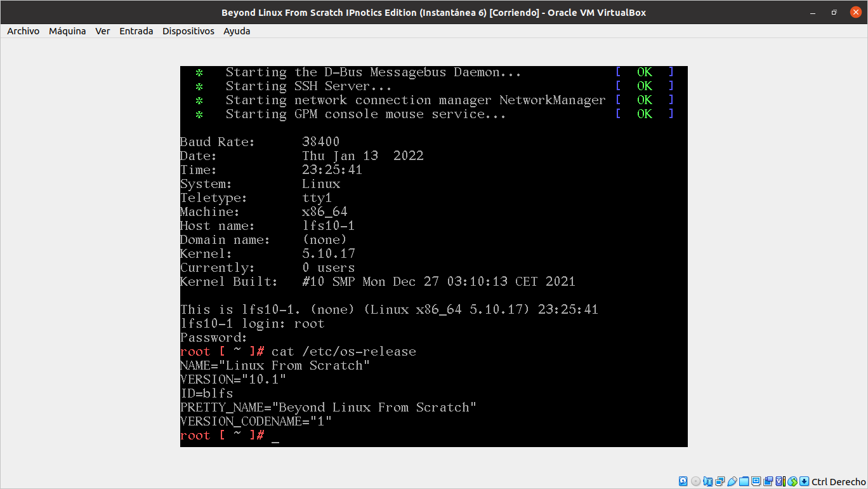This screenshot has height=489, width=868.
Task: Click the 'cat /etc/os-release' command text
Action: [x=344, y=352]
